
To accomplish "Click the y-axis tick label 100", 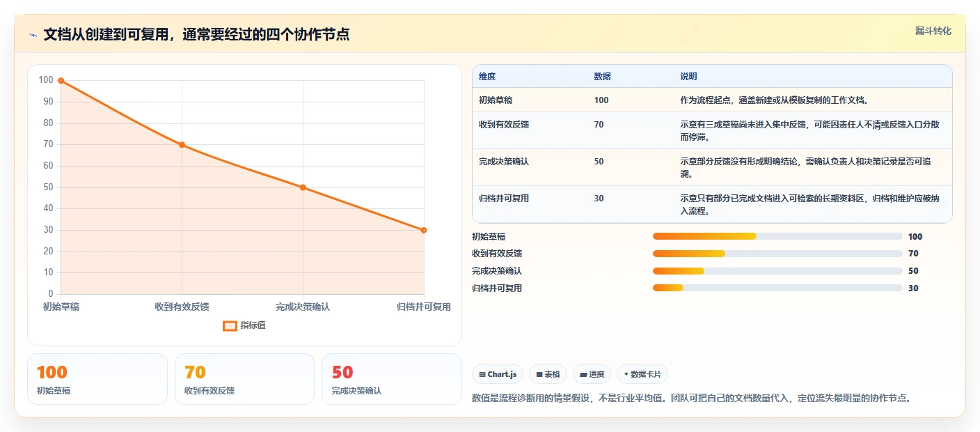I will point(46,80).
